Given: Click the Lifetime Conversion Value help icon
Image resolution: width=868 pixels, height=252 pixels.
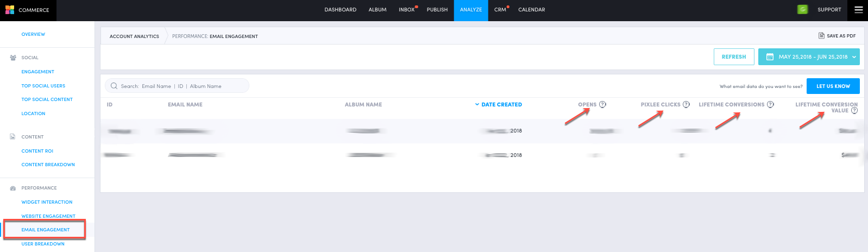Looking at the screenshot, I should coord(854,110).
